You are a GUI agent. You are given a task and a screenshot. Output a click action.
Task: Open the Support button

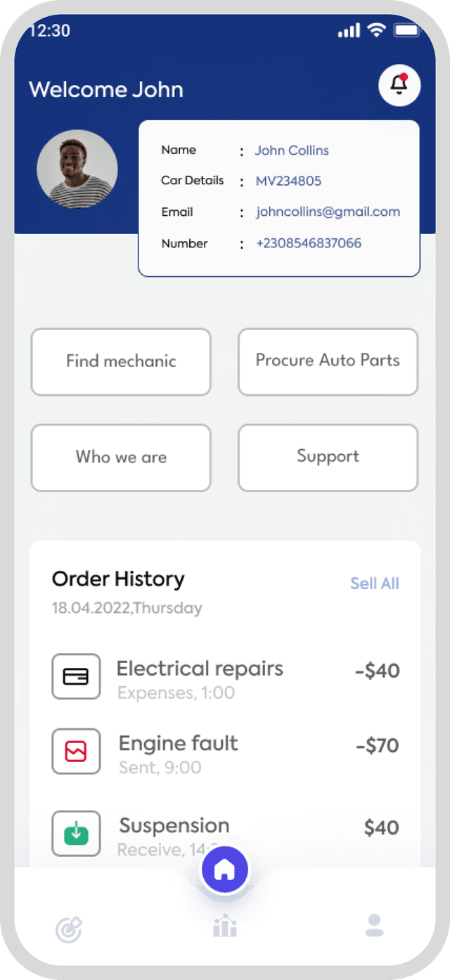coord(328,458)
